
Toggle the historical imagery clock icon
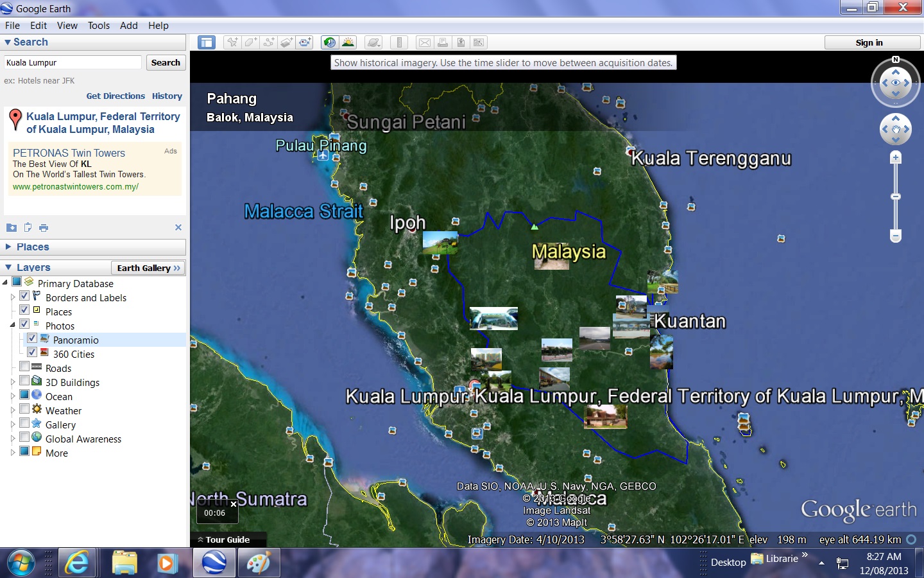click(x=329, y=42)
